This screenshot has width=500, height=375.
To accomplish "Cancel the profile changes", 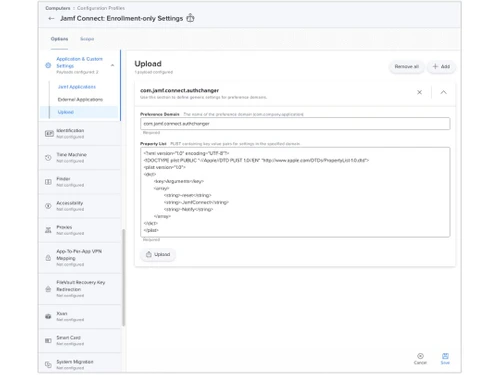I will (x=420, y=359).
